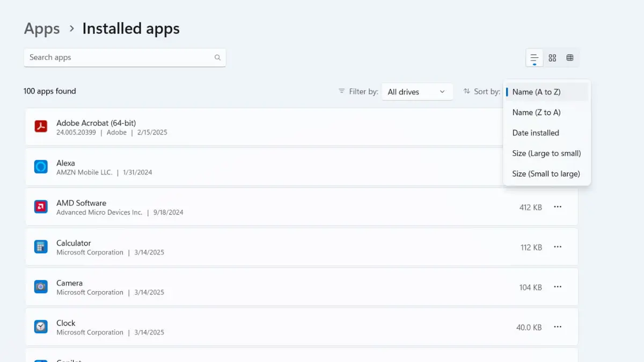Image resolution: width=644 pixels, height=362 pixels.
Task: Click the 104 KB size value
Action: [531, 287]
